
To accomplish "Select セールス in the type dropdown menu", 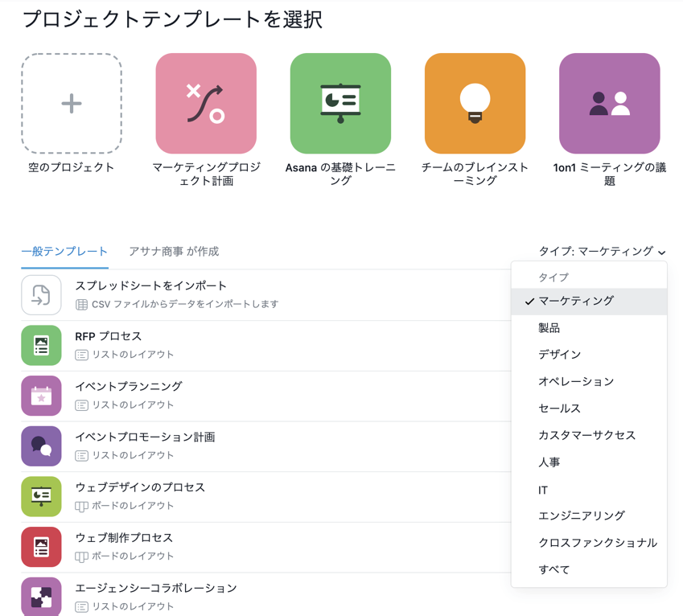I will pos(557,408).
